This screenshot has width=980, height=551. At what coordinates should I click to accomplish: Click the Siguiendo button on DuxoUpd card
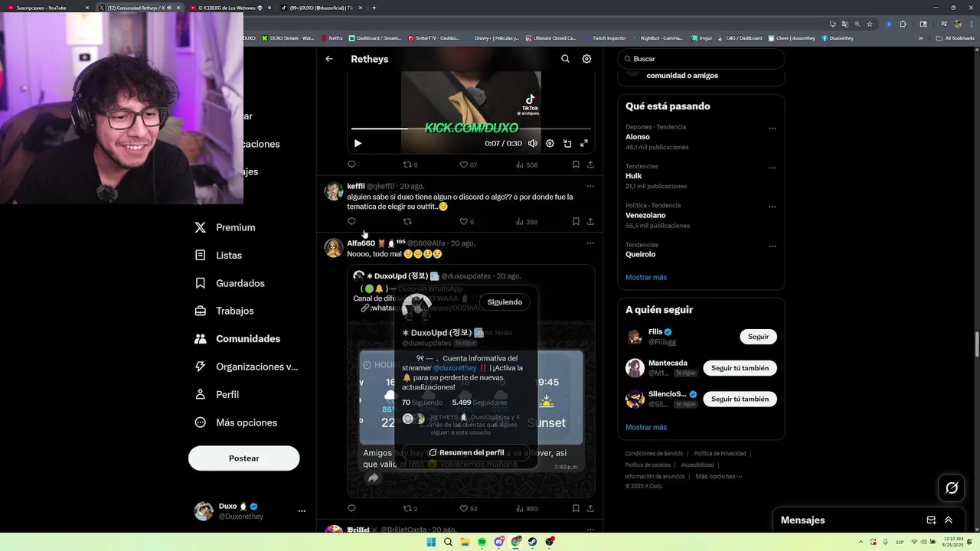[x=505, y=302]
